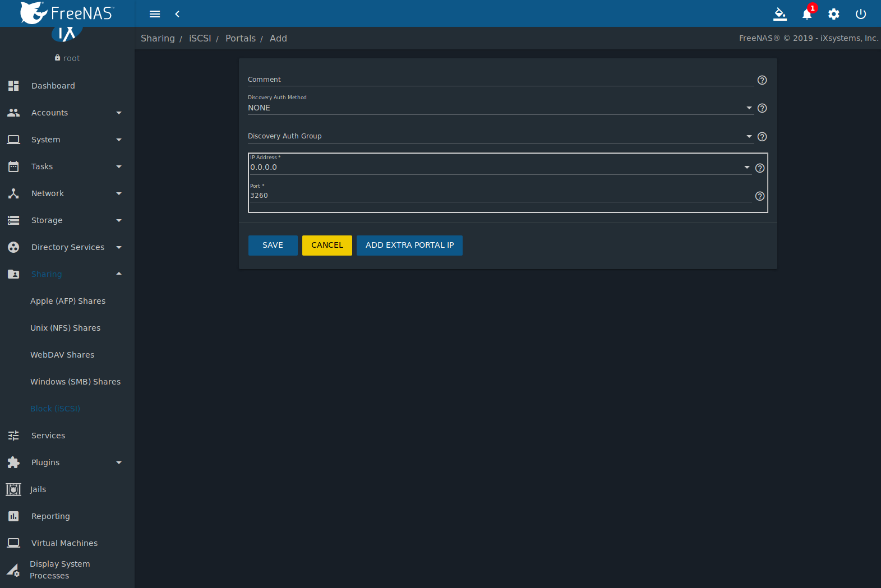Viewport: 881px width, 588px height.
Task: Open Block (iSCSI) sharing
Action: point(55,409)
